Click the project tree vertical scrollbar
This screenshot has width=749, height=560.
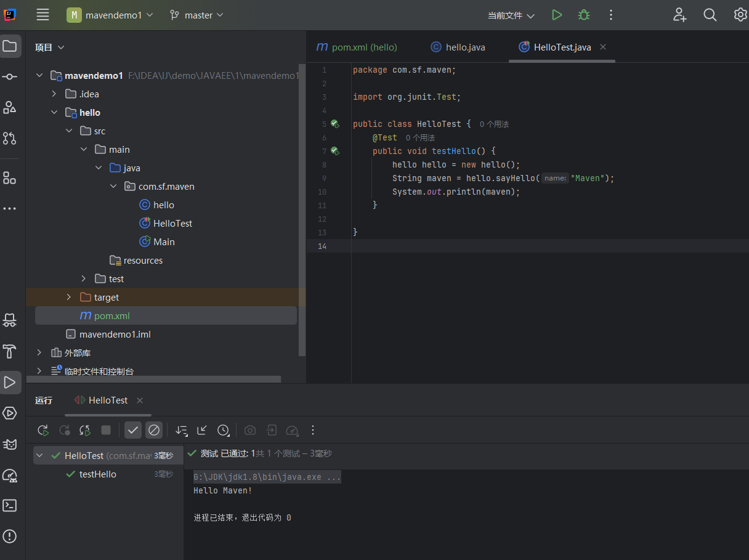(302, 209)
